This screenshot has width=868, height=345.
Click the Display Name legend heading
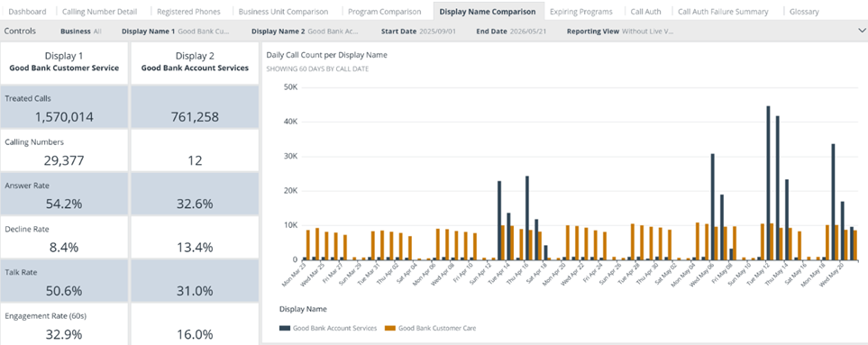(303, 309)
